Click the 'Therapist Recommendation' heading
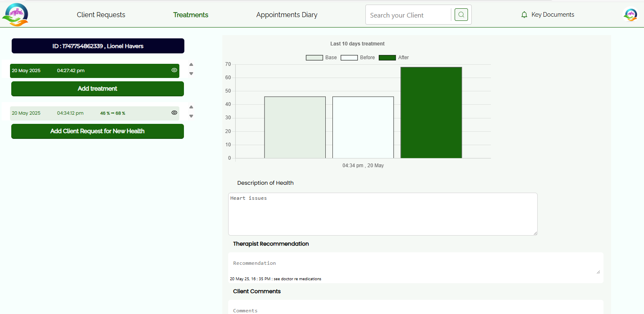This screenshot has width=644, height=314. point(271,244)
